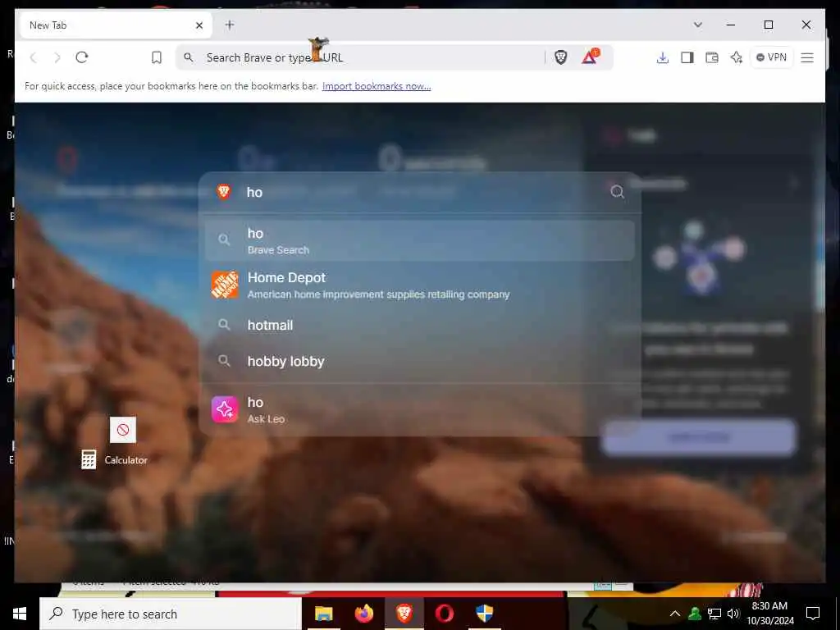
Task: Click the taskbar Type here to search box
Action: [171, 614]
